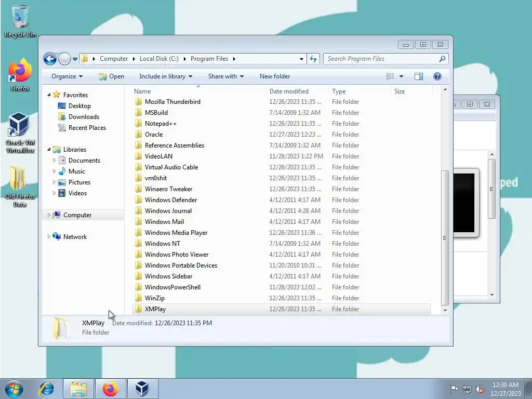
Task: Expand the Documents library node
Action: pyautogui.click(x=54, y=160)
